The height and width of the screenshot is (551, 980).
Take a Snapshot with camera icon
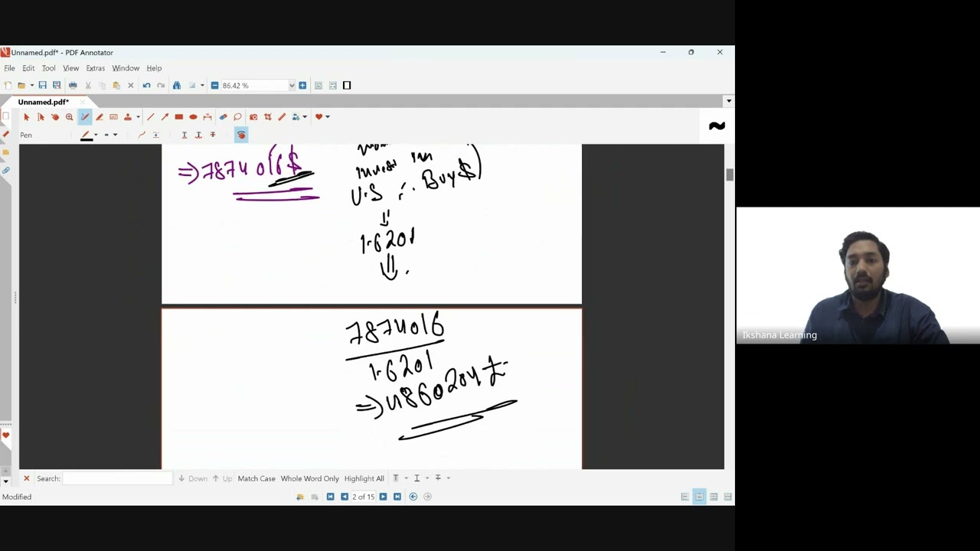tap(253, 116)
